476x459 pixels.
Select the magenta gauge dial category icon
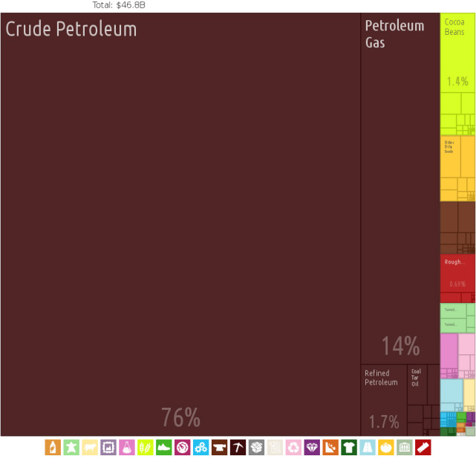click(x=183, y=447)
